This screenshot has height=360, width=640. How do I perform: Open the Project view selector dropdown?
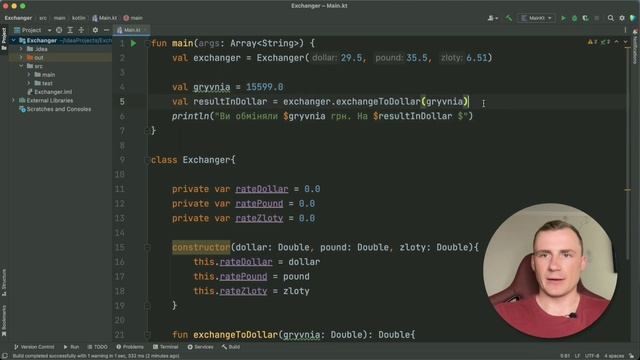33,30
